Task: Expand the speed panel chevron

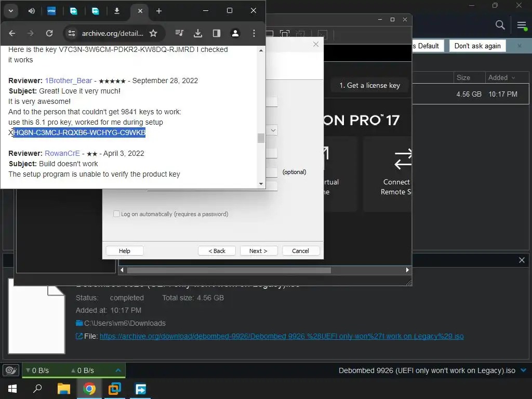Action: click(118, 370)
